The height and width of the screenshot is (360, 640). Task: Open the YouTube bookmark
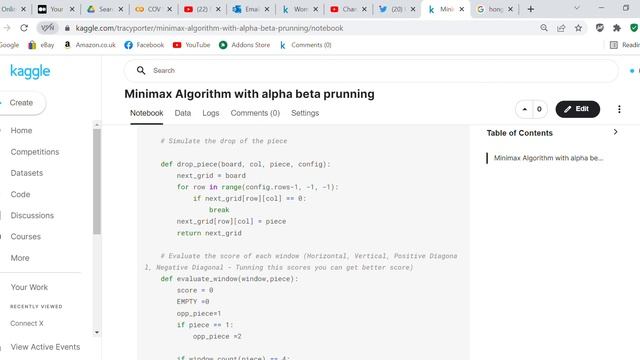tap(191, 45)
